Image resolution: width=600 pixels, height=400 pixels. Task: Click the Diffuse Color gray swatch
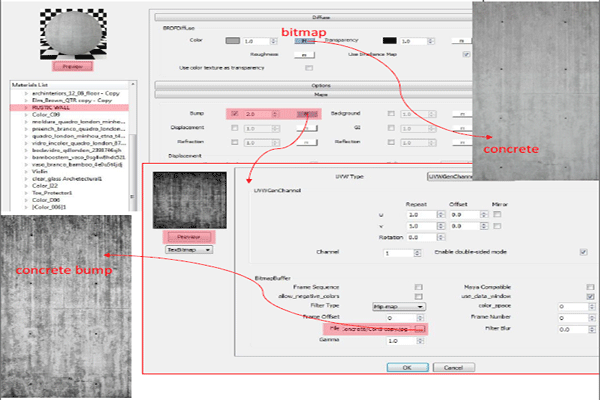(233, 41)
